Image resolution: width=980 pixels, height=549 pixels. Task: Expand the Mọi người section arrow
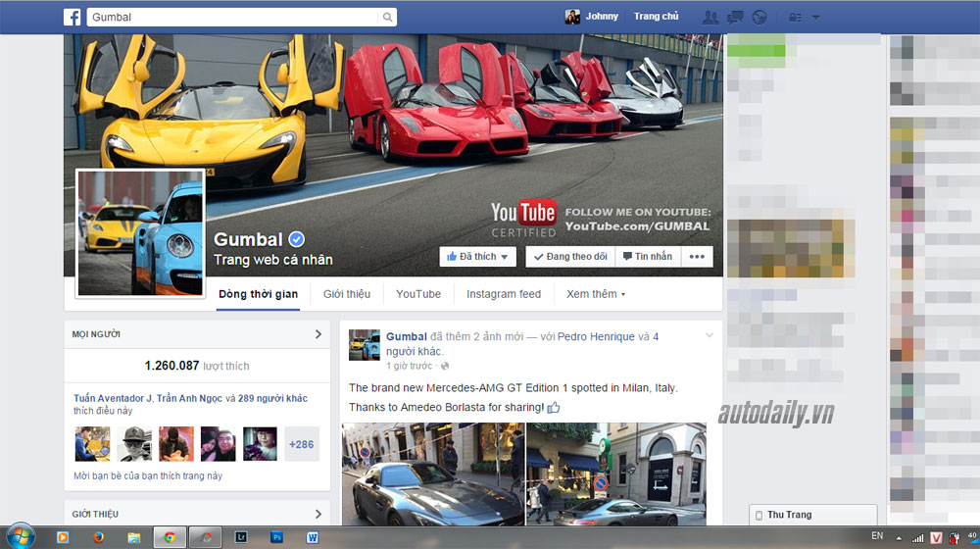point(318,334)
